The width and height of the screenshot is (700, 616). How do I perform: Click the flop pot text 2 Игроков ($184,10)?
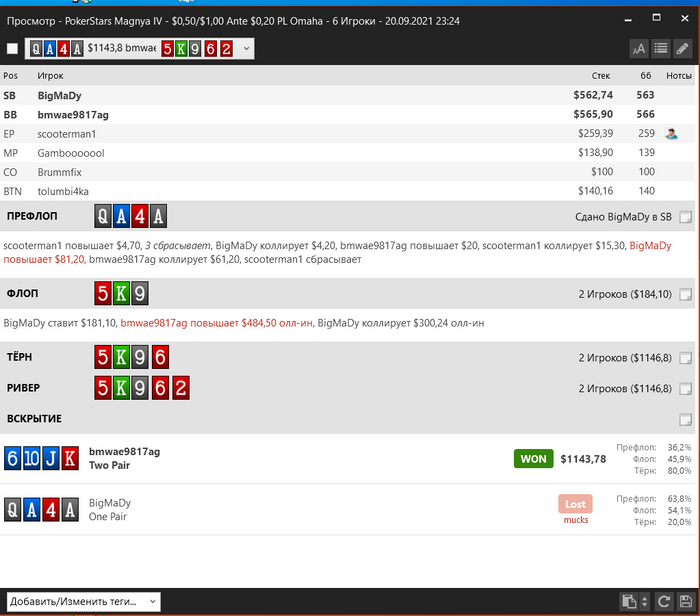[625, 294]
